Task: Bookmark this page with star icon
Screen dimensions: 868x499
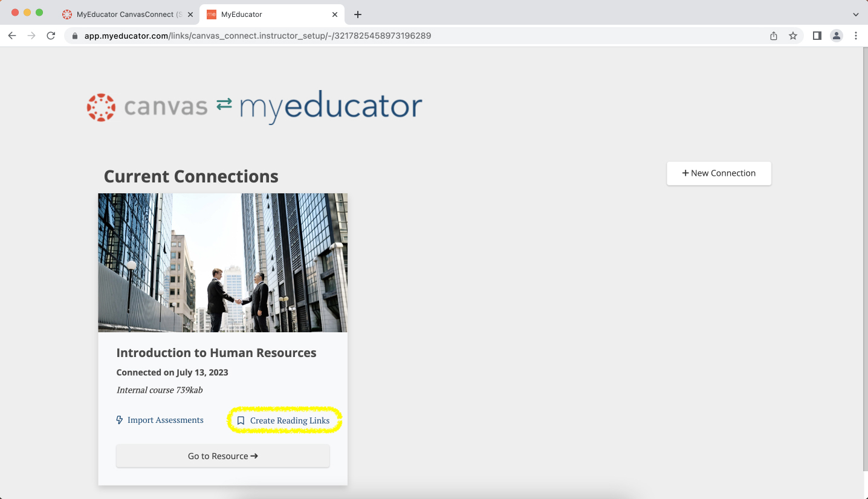Action: tap(793, 36)
